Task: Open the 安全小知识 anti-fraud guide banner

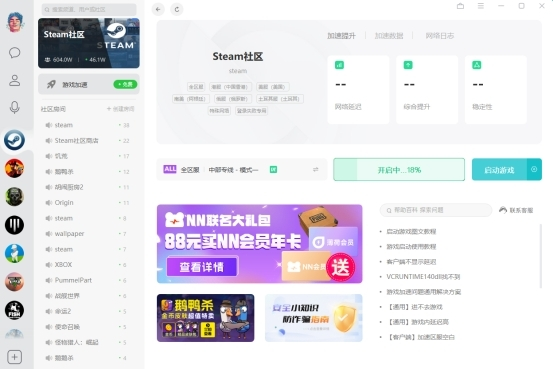Action: [314, 318]
